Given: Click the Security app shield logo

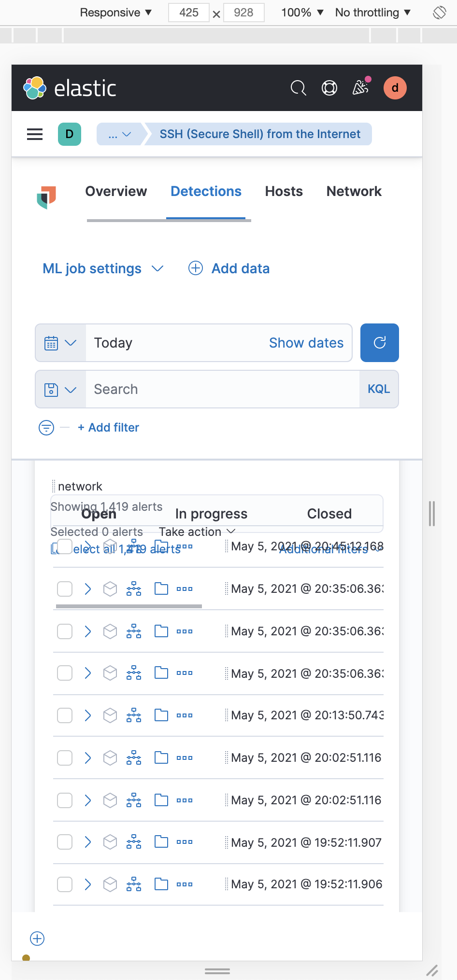Looking at the screenshot, I should 46,197.
